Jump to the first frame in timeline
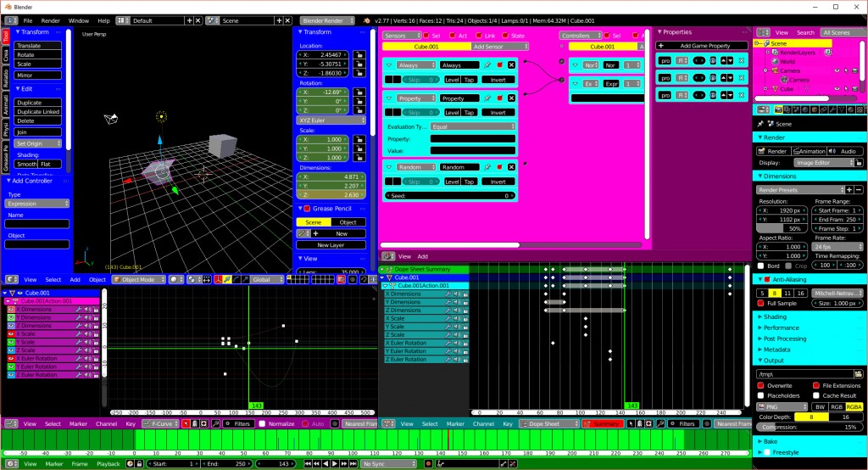 click(308, 463)
